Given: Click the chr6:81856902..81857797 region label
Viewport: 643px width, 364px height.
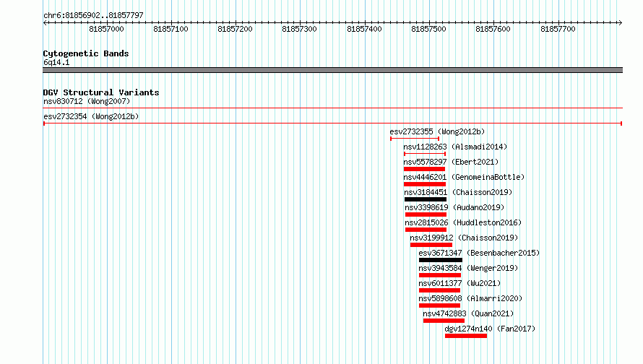Looking at the screenshot, I should (x=93, y=15).
